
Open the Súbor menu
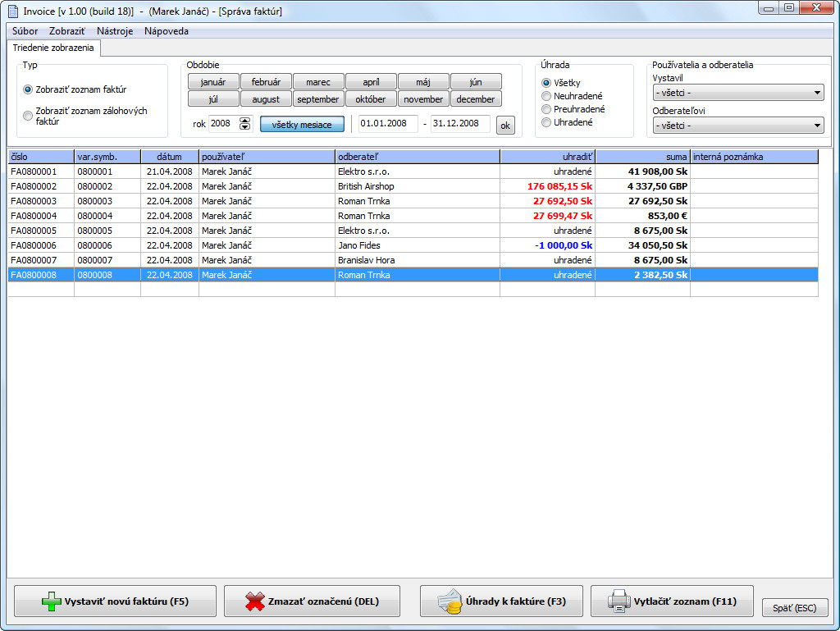pos(25,31)
